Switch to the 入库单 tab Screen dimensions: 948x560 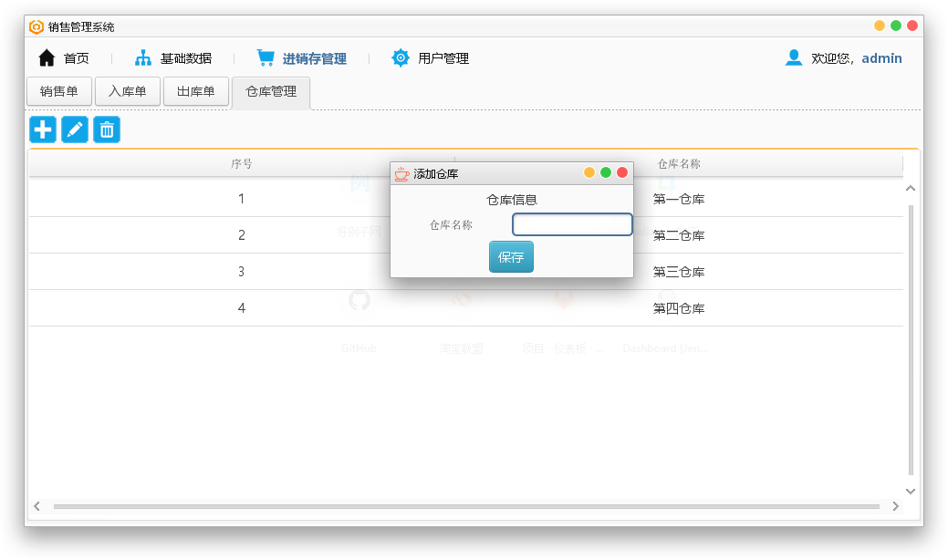click(x=128, y=91)
